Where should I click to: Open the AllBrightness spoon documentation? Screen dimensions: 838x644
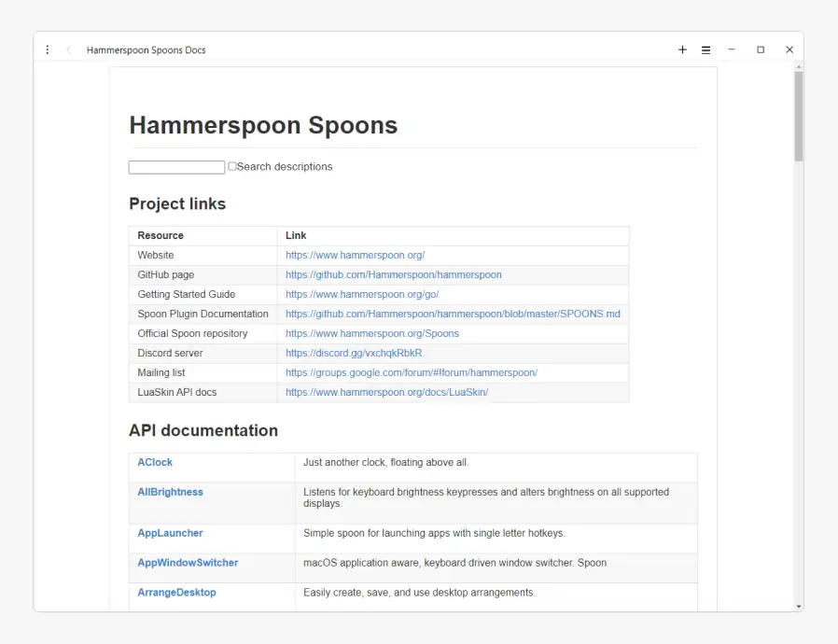tap(170, 492)
